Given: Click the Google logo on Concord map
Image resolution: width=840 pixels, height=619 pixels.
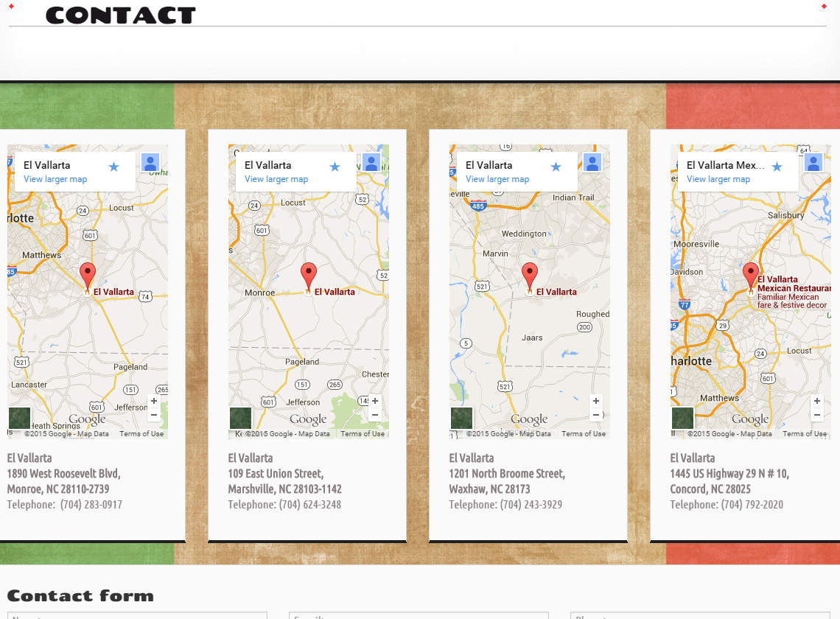Looking at the screenshot, I should [x=750, y=419].
